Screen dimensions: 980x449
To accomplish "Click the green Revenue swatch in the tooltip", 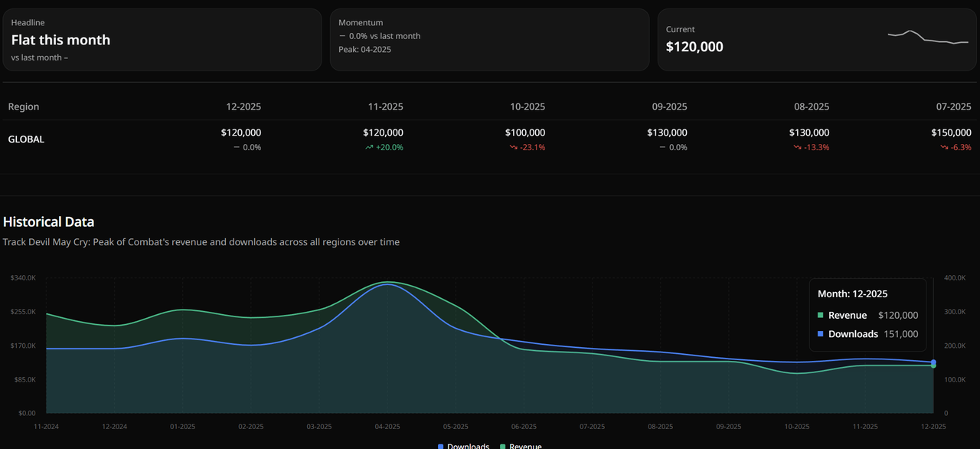I will tap(821, 316).
